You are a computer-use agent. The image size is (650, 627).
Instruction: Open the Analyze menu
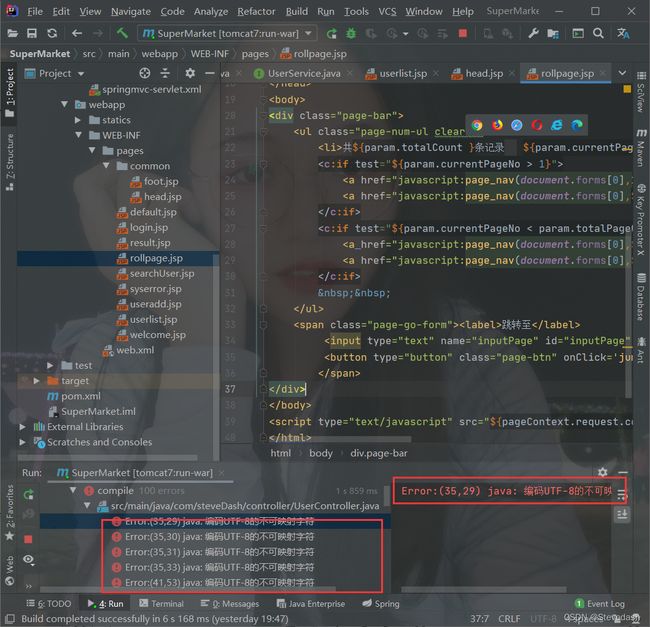click(x=211, y=11)
